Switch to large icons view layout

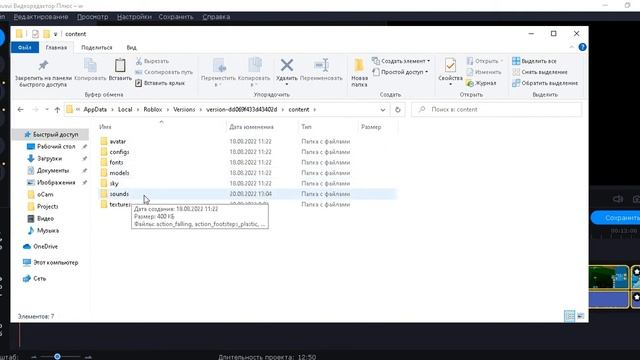pyautogui.click(x=580, y=316)
